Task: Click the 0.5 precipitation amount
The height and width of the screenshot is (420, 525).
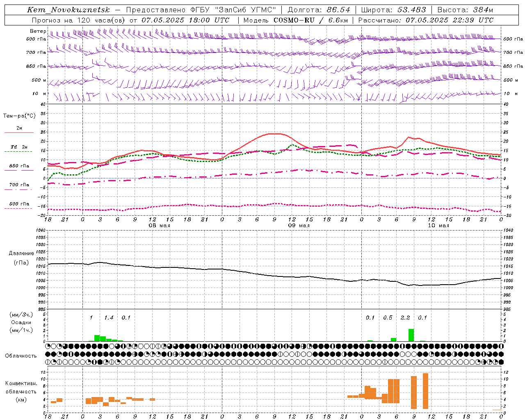Action: 388,318
